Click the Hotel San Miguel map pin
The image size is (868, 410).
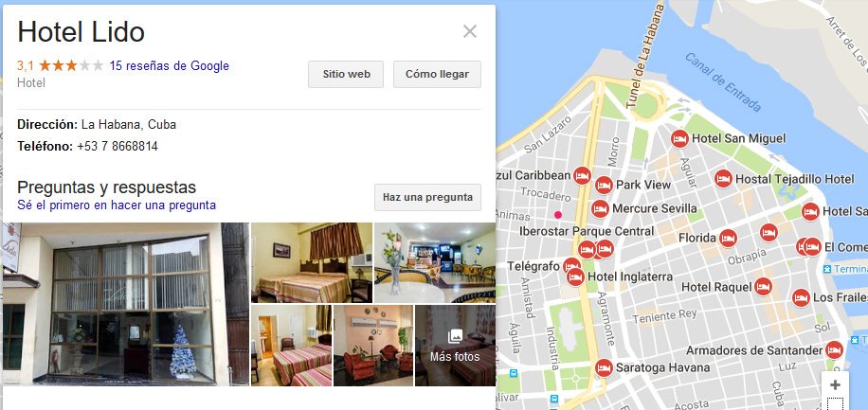679,138
